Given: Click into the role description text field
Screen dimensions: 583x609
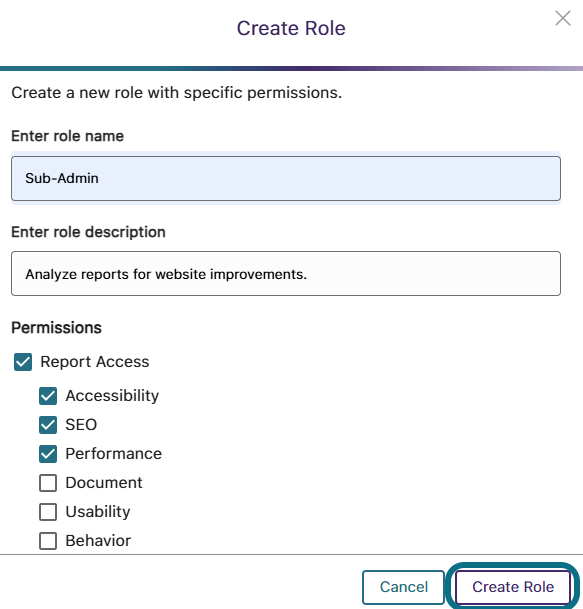Looking at the screenshot, I should [286, 273].
